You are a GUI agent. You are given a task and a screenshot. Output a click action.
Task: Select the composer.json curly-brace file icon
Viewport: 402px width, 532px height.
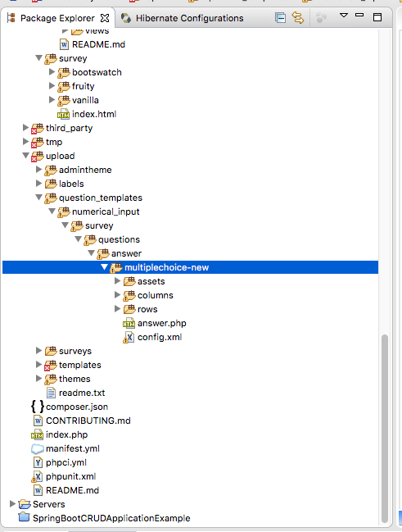coord(38,407)
